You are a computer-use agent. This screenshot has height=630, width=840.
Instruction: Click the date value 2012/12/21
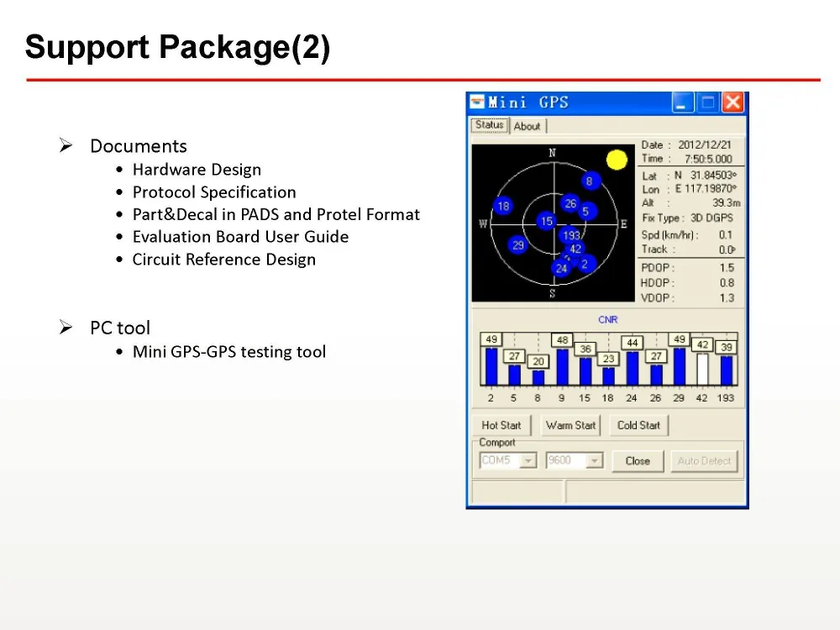(705, 145)
